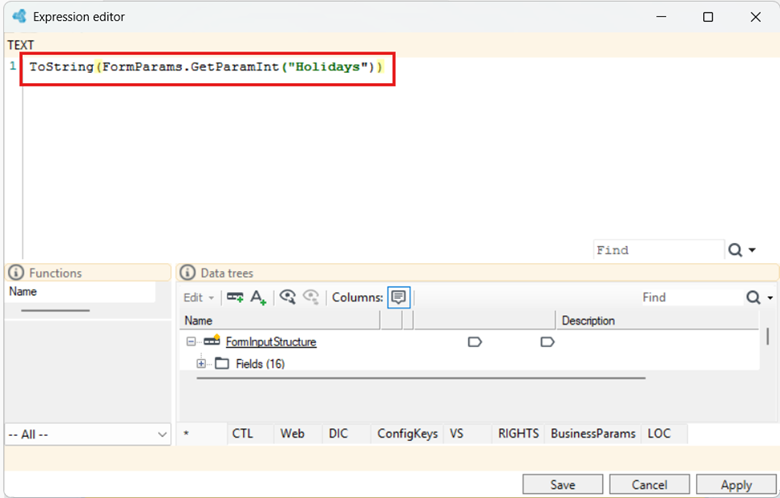Click the Data trees panel info icon

[188, 273]
